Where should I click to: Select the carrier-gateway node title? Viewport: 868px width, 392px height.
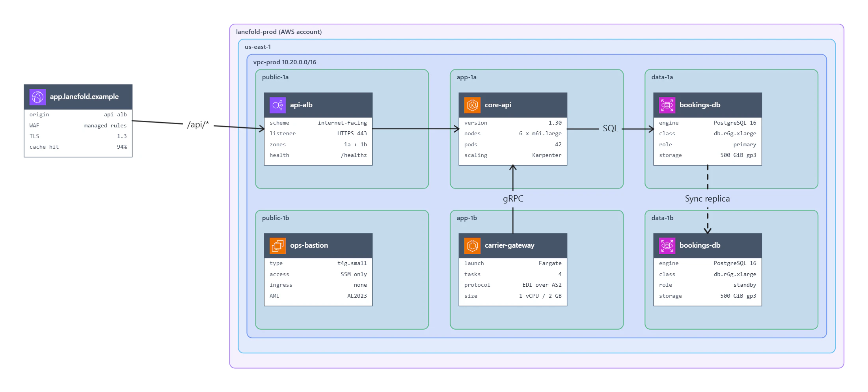[510, 245]
